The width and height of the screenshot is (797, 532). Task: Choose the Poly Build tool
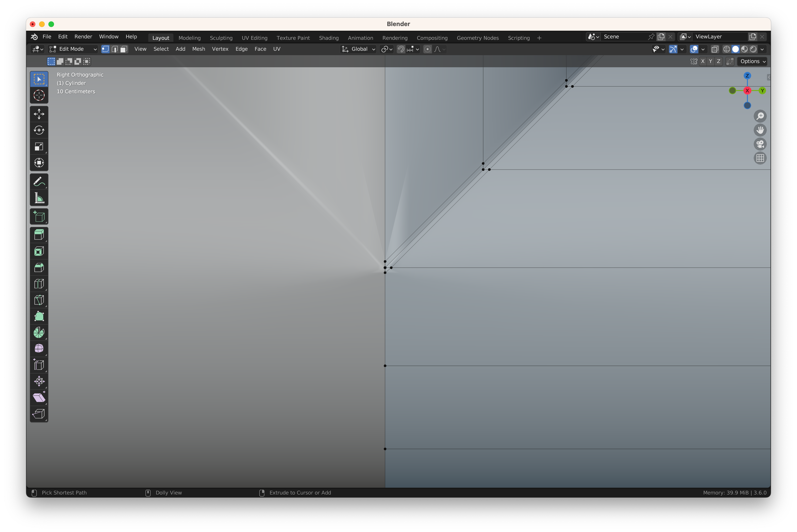[39, 316]
